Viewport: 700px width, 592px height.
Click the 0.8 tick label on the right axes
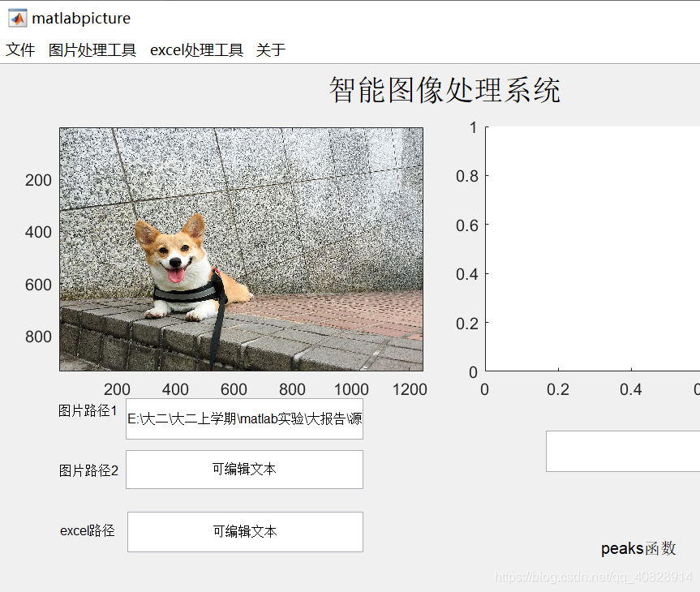(x=466, y=176)
